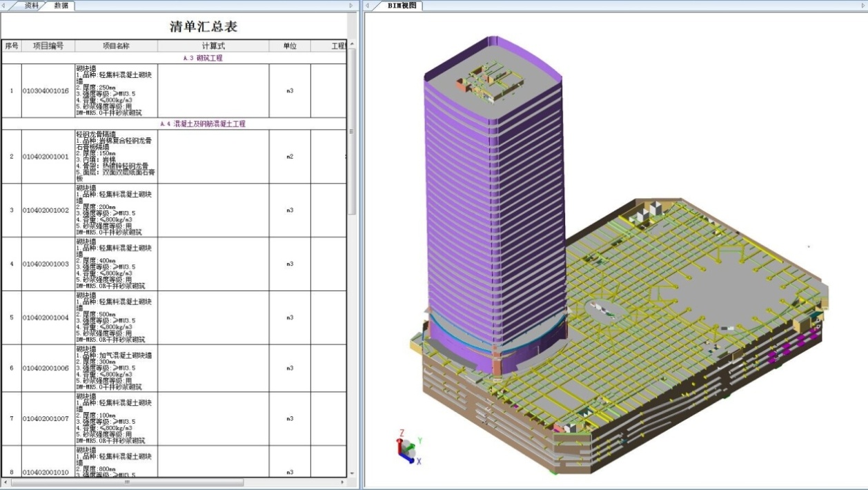
Task: Click the right tab-scroll arrow in the data panel
Action: click(x=351, y=5)
